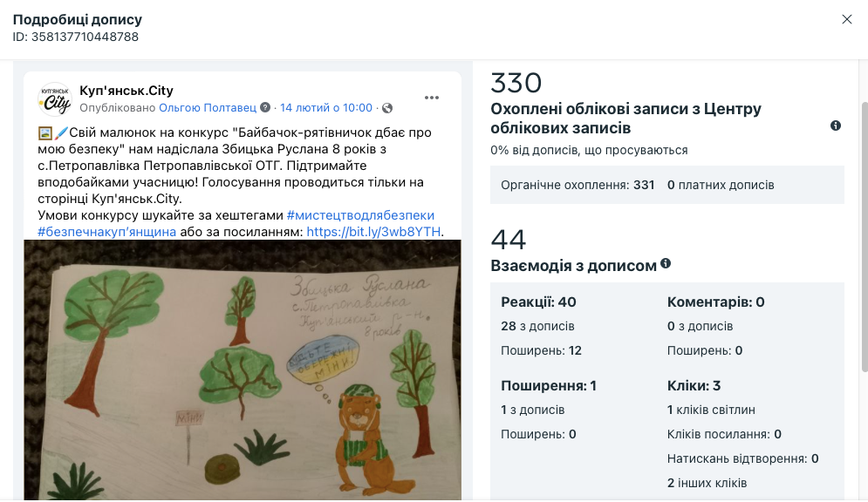Screen dimensions: 868x502
Task: Click the #безпечнакуп'янщина hashtag
Action: [106, 232]
